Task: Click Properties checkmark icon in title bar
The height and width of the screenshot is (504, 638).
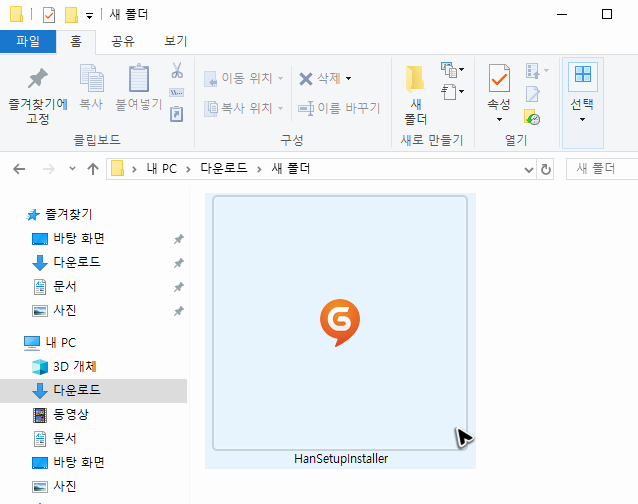Action: (x=49, y=15)
